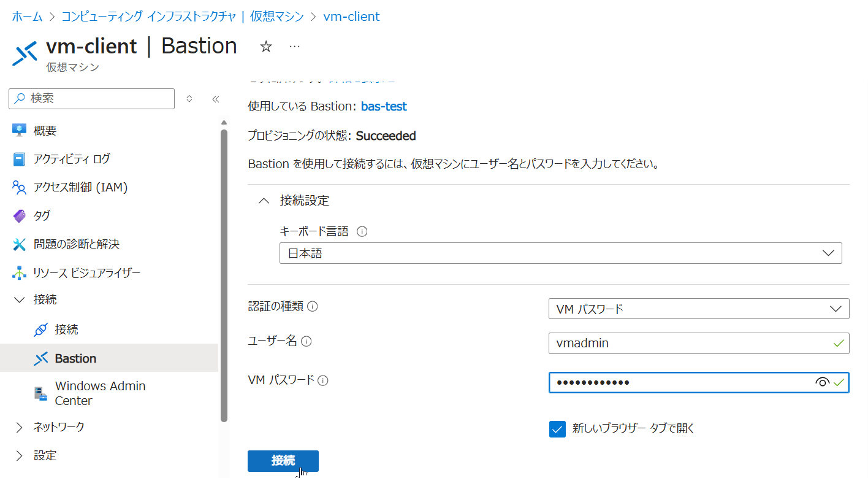Click the sidebar vertical scrollbar
The height and width of the screenshot is (478, 868).
click(224, 276)
